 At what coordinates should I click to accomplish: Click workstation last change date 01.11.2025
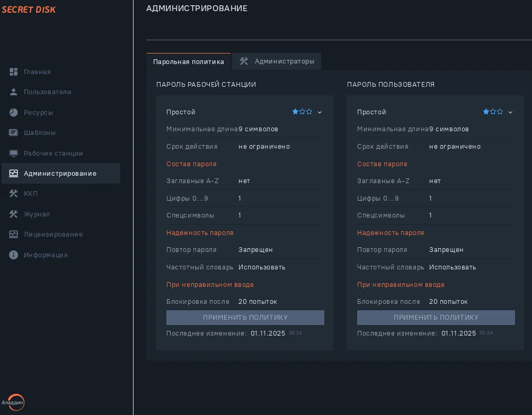pos(268,333)
